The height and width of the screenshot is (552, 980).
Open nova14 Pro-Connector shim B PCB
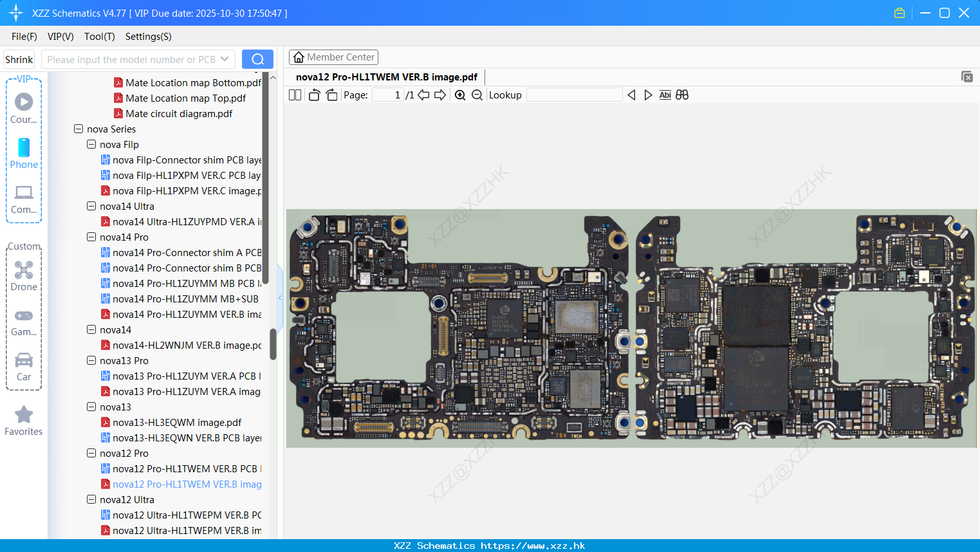pyautogui.click(x=181, y=268)
